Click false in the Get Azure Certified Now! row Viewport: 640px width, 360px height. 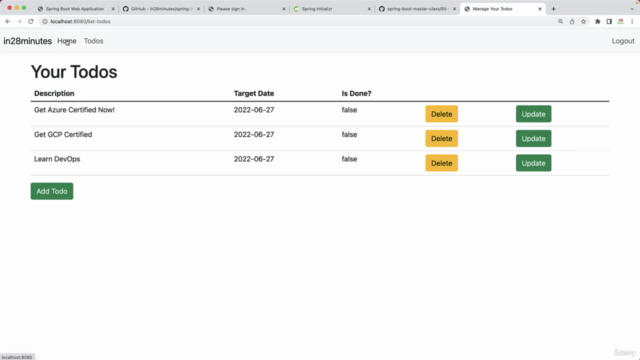point(349,110)
